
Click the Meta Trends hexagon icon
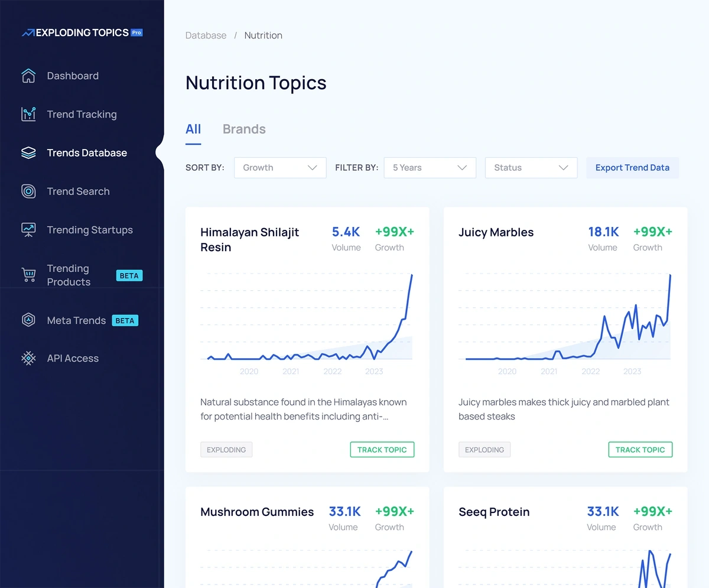28,320
